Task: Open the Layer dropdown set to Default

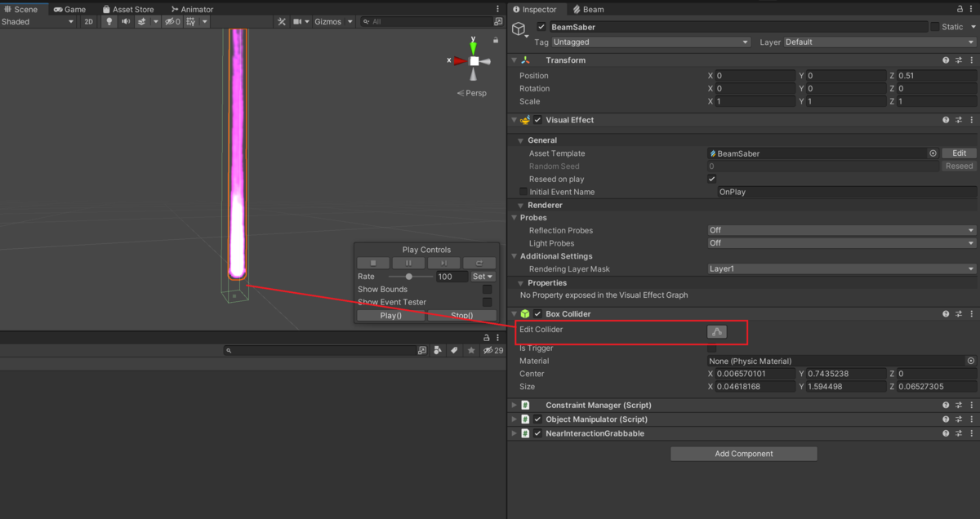Action: 880,42
